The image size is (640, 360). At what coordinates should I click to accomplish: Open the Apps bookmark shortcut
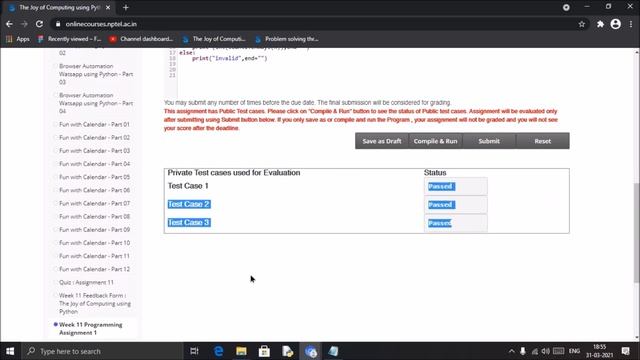[18, 39]
